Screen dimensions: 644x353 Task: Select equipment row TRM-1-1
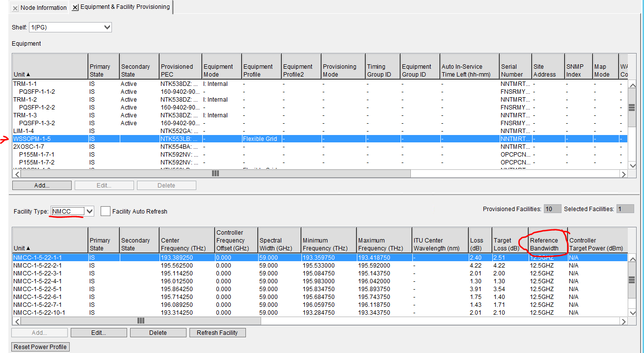coord(320,84)
